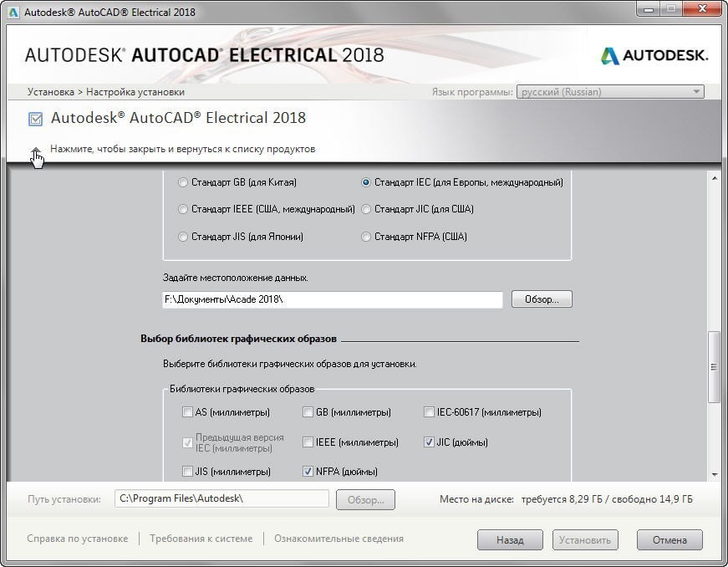Click the Назад button
The height and width of the screenshot is (567, 728).
510,540
